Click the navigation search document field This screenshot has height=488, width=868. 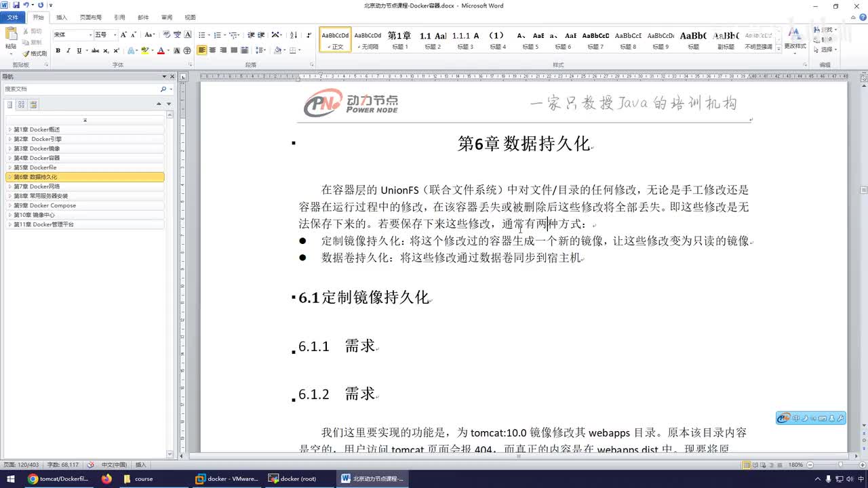[81, 89]
